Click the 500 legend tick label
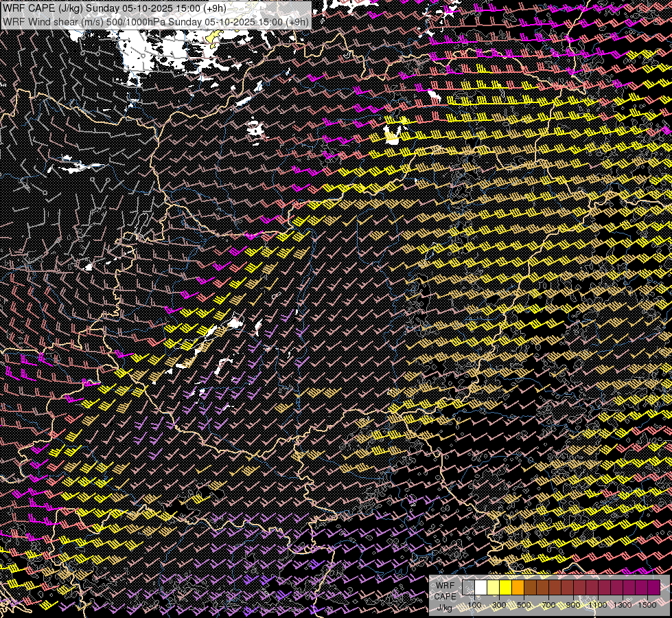Image resolution: width=672 pixels, height=618 pixels. (524, 605)
